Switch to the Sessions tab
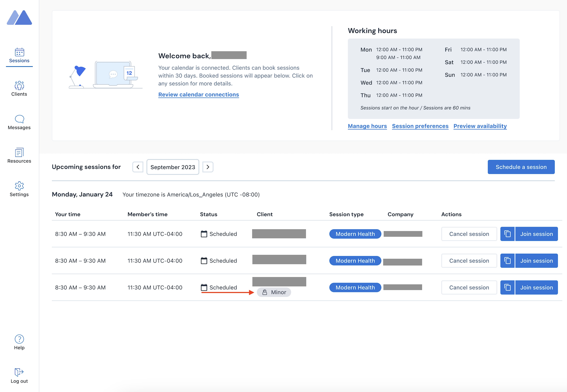 point(19,55)
